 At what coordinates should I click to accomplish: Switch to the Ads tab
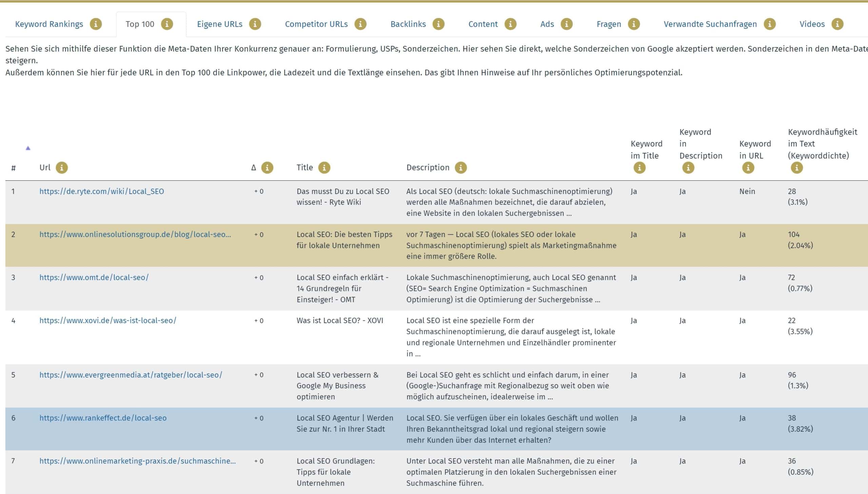coord(547,24)
